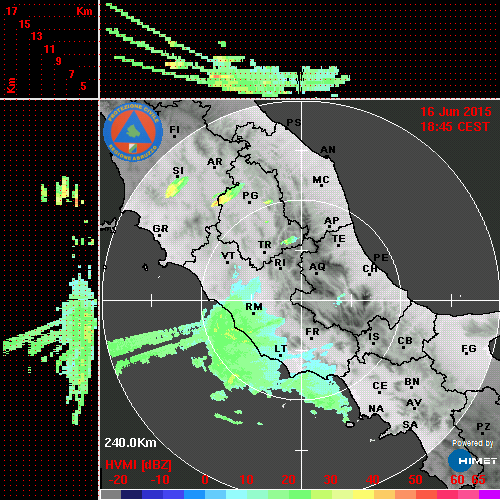
Task: Click the '17' km altitude label
Action: tap(12, 11)
